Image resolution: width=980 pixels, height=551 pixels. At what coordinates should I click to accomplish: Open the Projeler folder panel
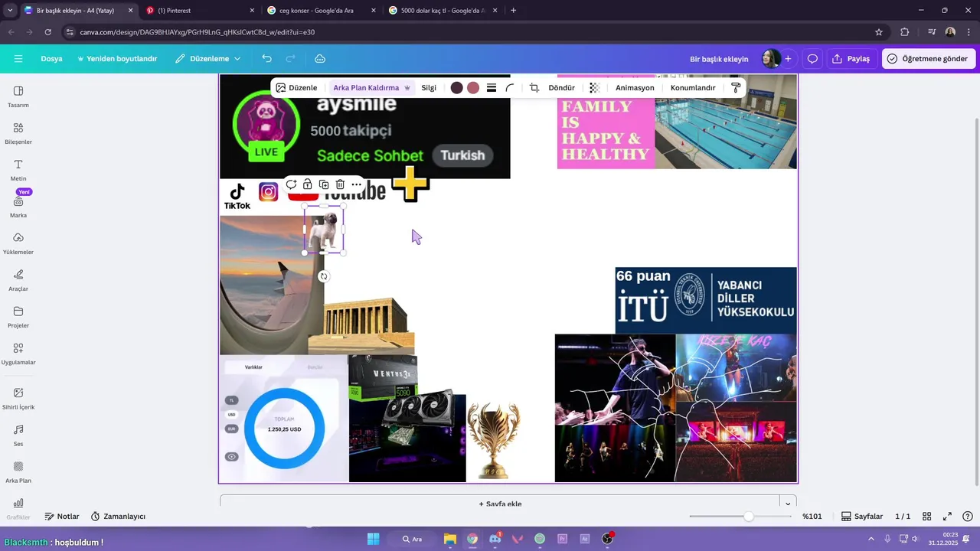pyautogui.click(x=18, y=317)
